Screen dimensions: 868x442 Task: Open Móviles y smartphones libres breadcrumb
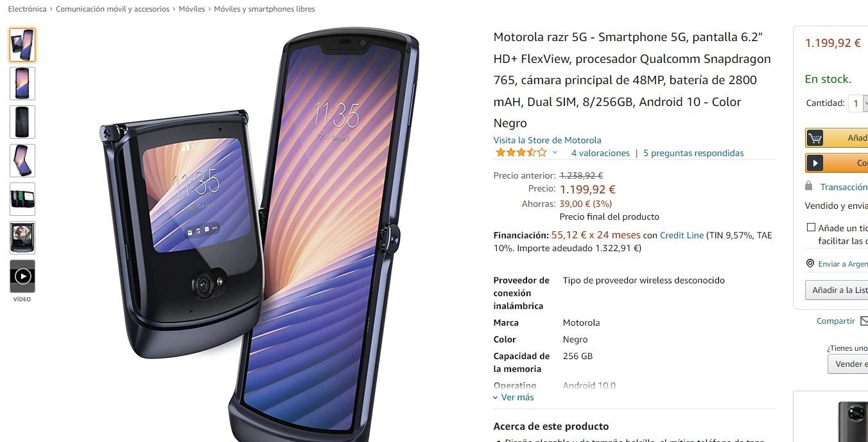click(265, 9)
